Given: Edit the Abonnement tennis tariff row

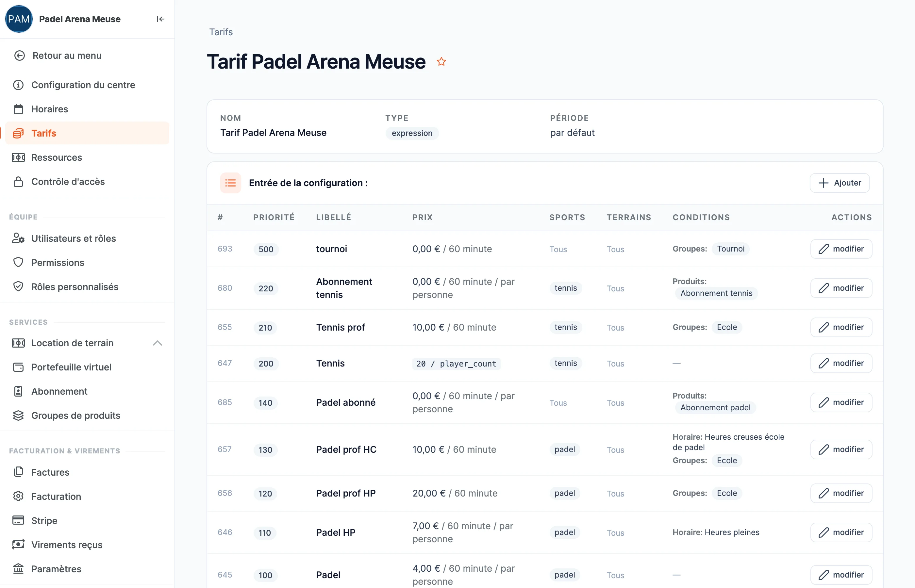Looking at the screenshot, I should pyautogui.click(x=841, y=288).
